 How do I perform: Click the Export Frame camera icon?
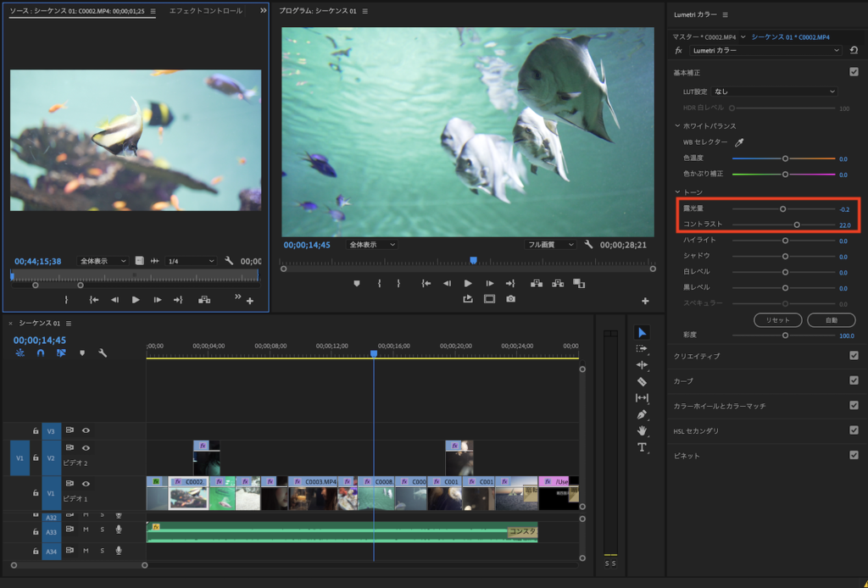(510, 299)
